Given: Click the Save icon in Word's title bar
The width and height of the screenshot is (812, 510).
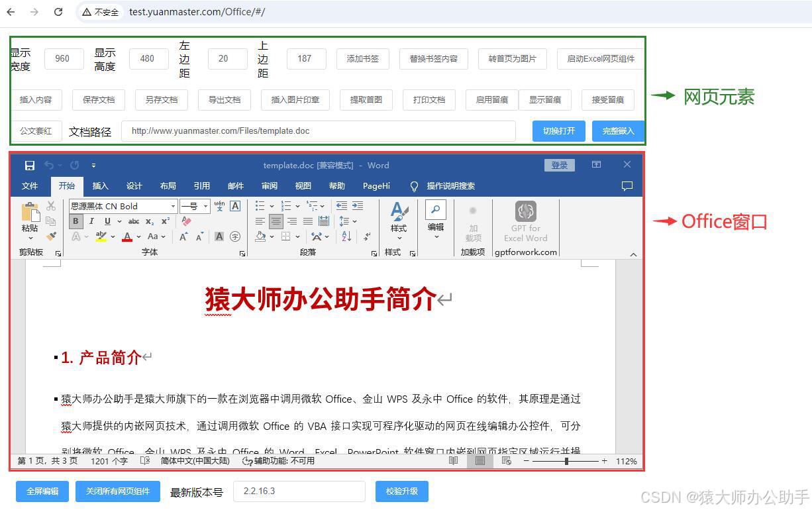Looking at the screenshot, I should coord(29,165).
